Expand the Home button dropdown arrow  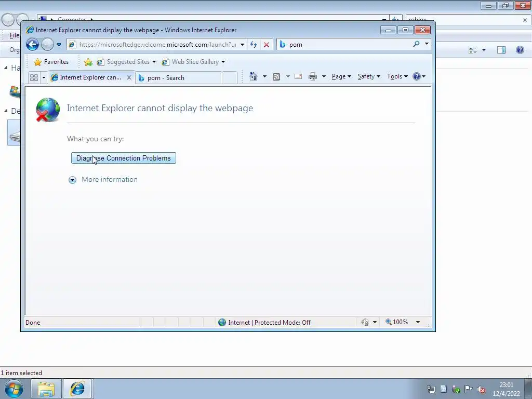(x=264, y=76)
